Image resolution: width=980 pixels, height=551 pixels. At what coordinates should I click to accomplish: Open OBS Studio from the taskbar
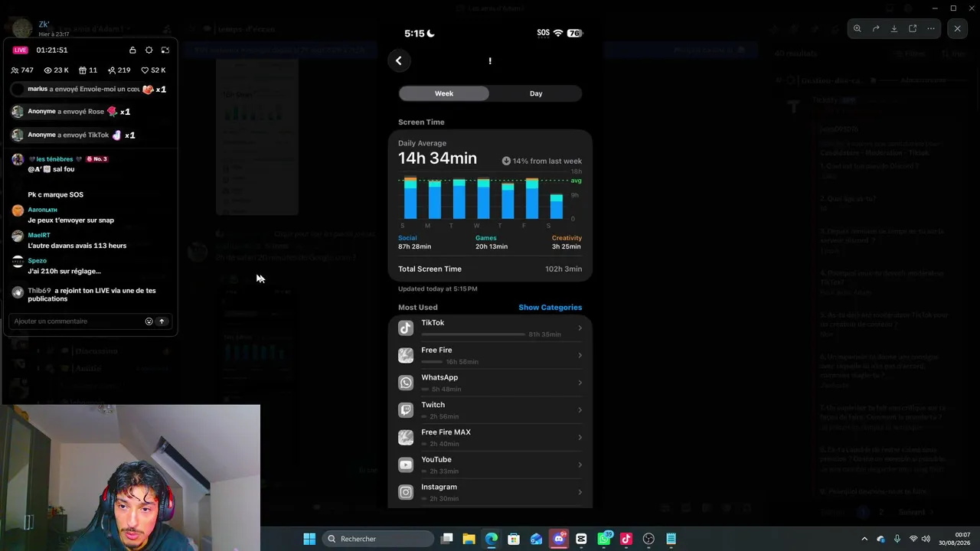click(x=648, y=539)
